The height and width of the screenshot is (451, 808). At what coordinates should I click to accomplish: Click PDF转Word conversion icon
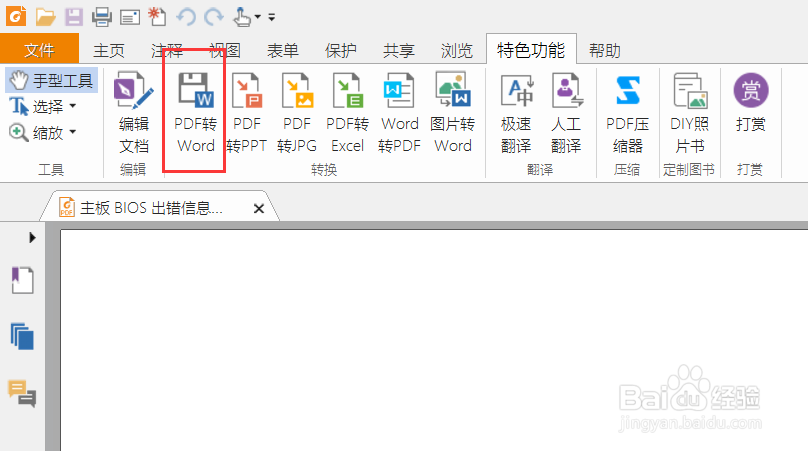(195, 112)
